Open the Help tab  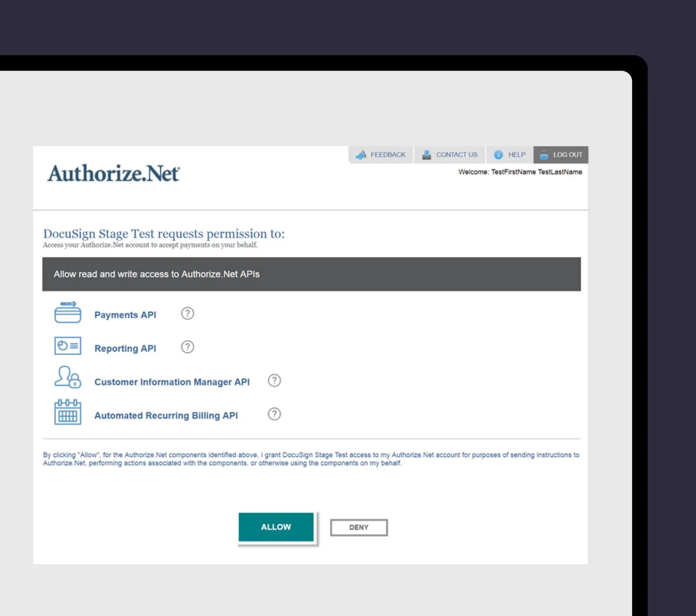tap(510, 155)
